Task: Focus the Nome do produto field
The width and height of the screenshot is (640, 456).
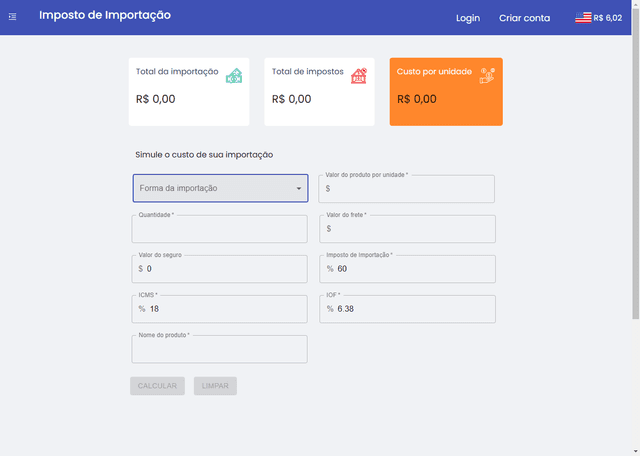Action: click(220, 349)
